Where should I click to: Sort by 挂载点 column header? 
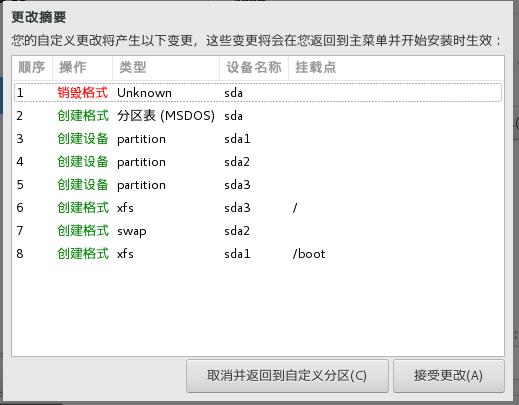(x=396, y=68)
